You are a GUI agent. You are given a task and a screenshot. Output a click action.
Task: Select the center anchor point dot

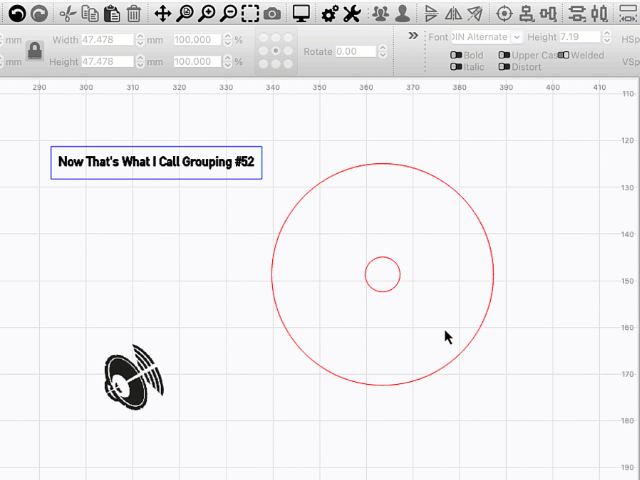click(x=275, y=51)
